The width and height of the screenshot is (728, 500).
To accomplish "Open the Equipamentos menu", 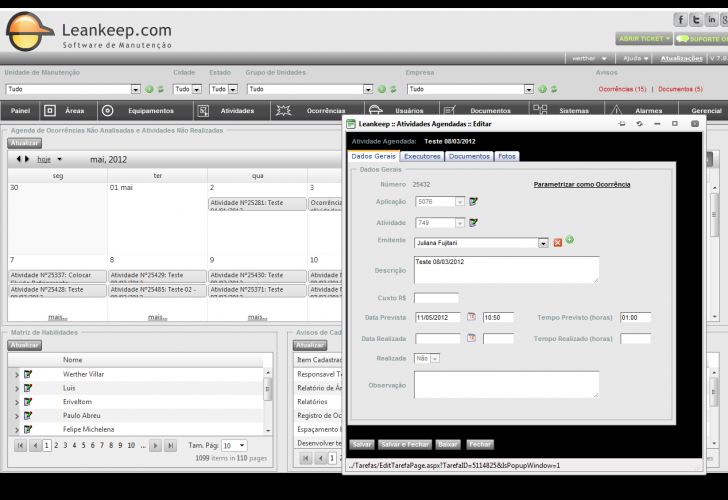I will pyautogui.click(x=145, y=110).
